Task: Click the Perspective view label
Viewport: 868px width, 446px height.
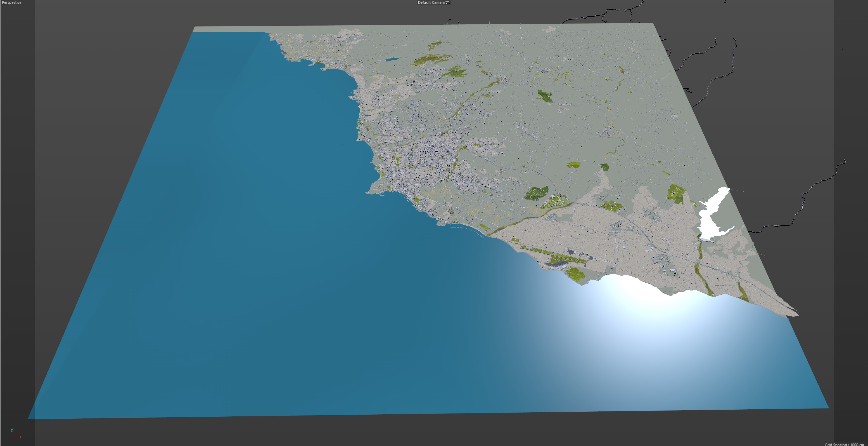Action: click(x=12, y=3)
